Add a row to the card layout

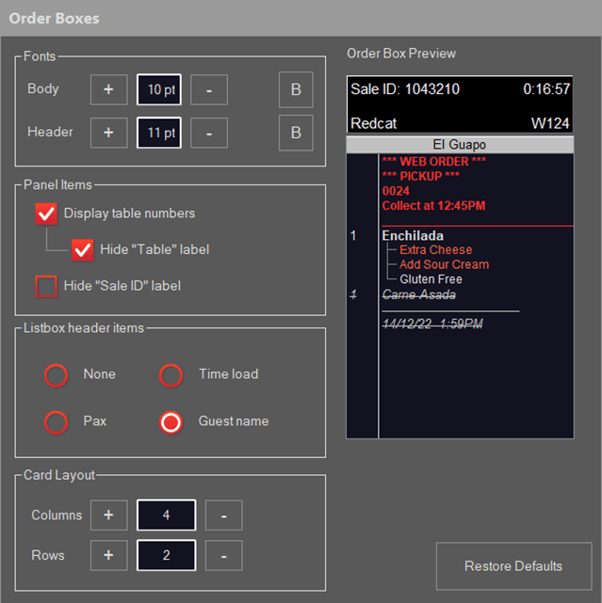(109, 555)
